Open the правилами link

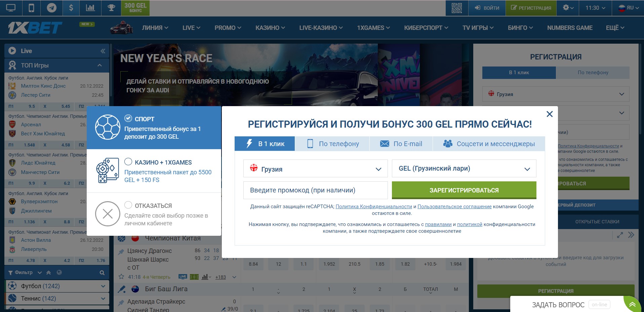pos(438,224)
